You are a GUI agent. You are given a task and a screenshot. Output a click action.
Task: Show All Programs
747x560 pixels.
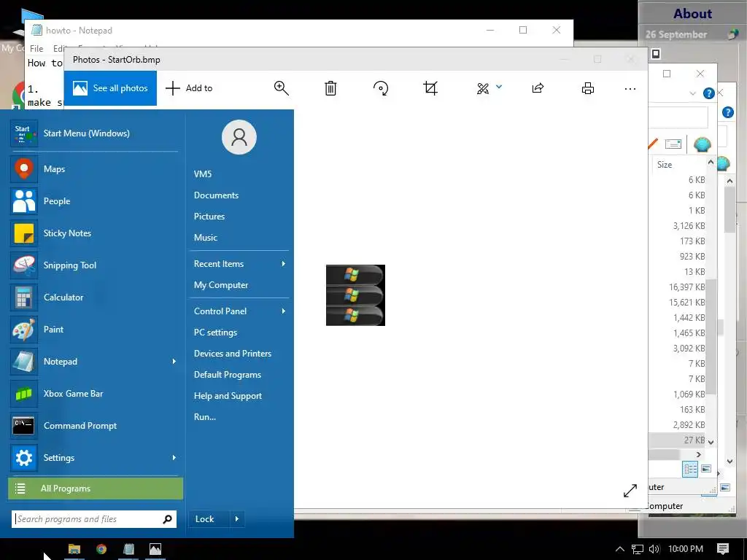pyautogui.click(x=96, y=489)
